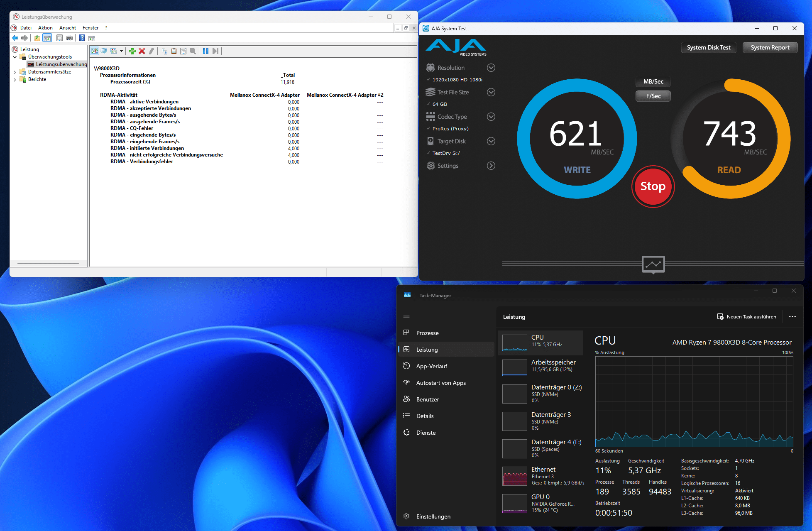Go back in the Leistungsüberwachung toolbar

[15, 38]
